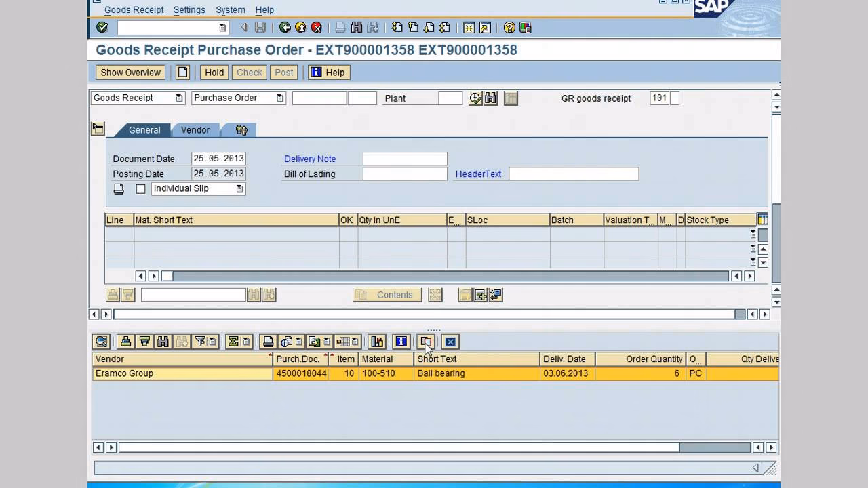Open the System menu
This screenshot has height=488, width=868.
tap(230, 9)
